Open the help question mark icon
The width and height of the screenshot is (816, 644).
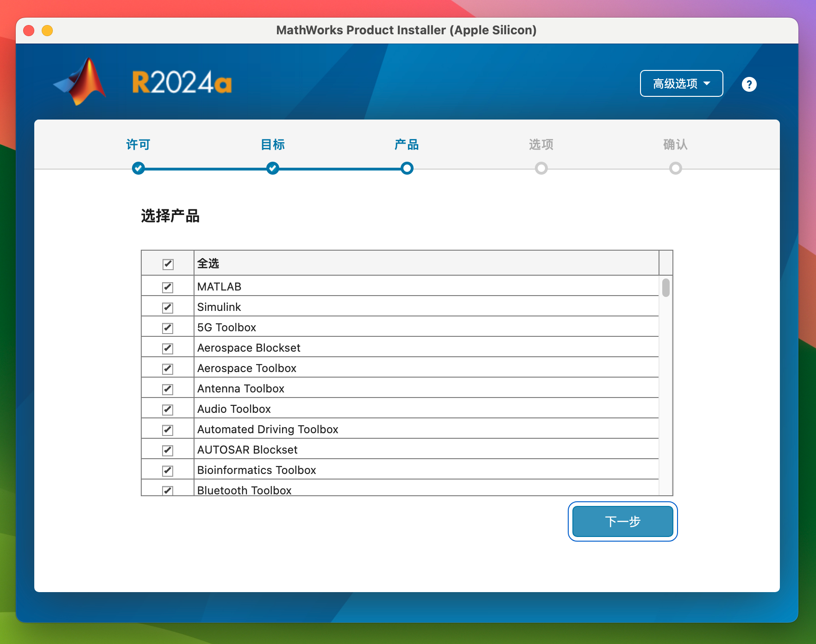click(749, 84)
